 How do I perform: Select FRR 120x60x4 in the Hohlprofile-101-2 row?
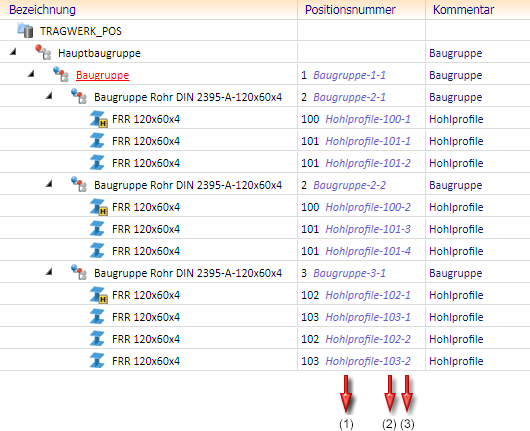point(146,163)
